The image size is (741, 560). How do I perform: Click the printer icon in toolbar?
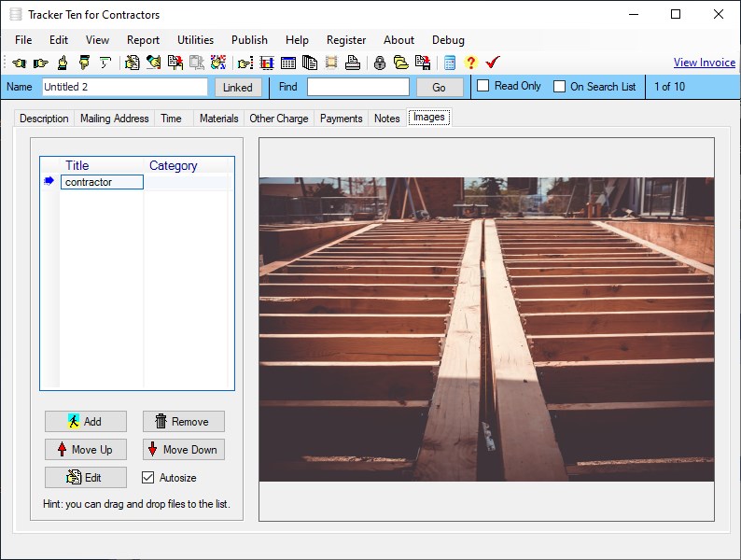pyautogui.click(x=353, y=63)
